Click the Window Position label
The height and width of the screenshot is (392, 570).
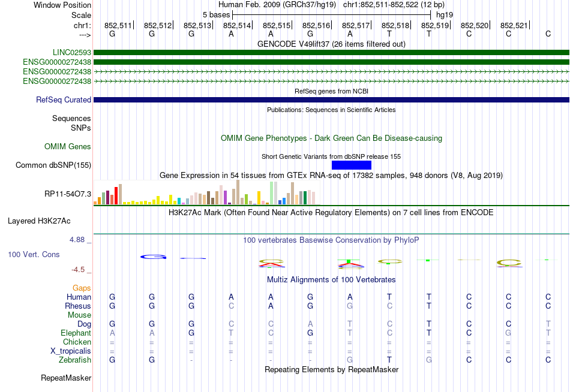point(62,5)
